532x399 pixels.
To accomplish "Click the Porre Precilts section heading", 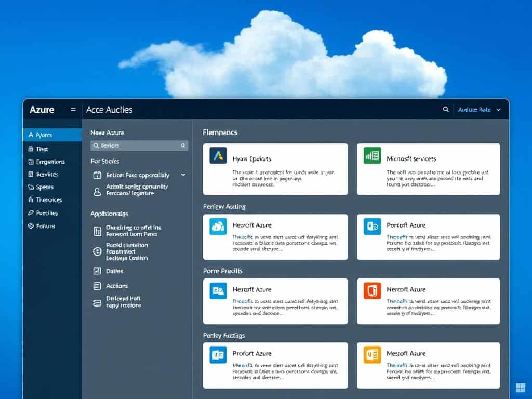I will [222, 271].
